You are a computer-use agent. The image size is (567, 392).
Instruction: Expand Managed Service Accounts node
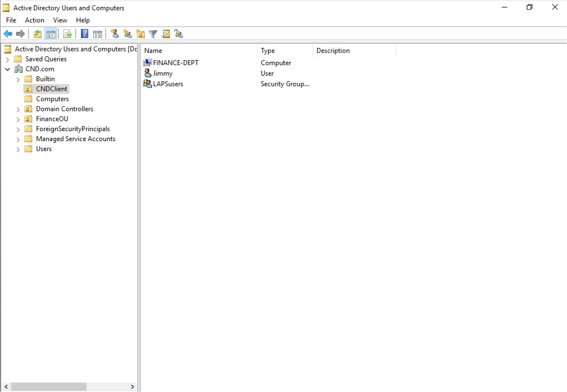point(18,139)
